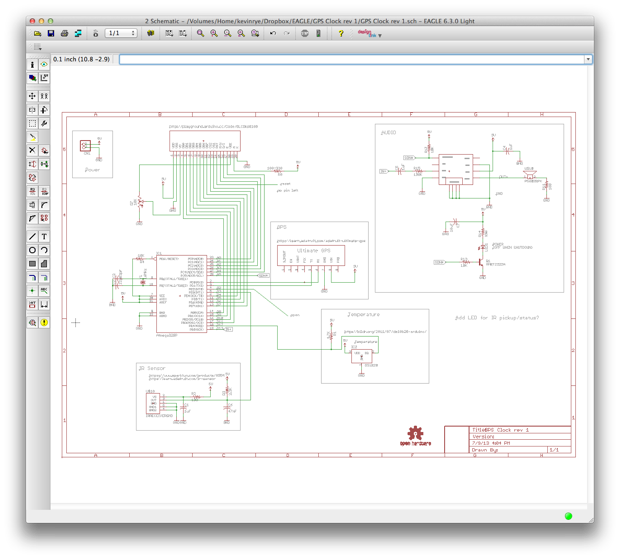This screenshot has height=559, width=620.
Task: Select the Info tool
Action: pos(32,65)
